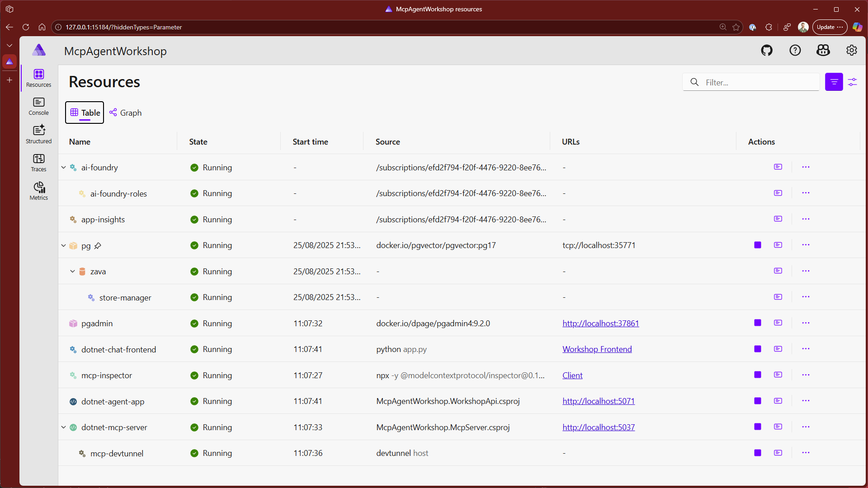Toggle the resource filter button
The height and width of the screenshot is (488, 868).
[x=834, y=82]
